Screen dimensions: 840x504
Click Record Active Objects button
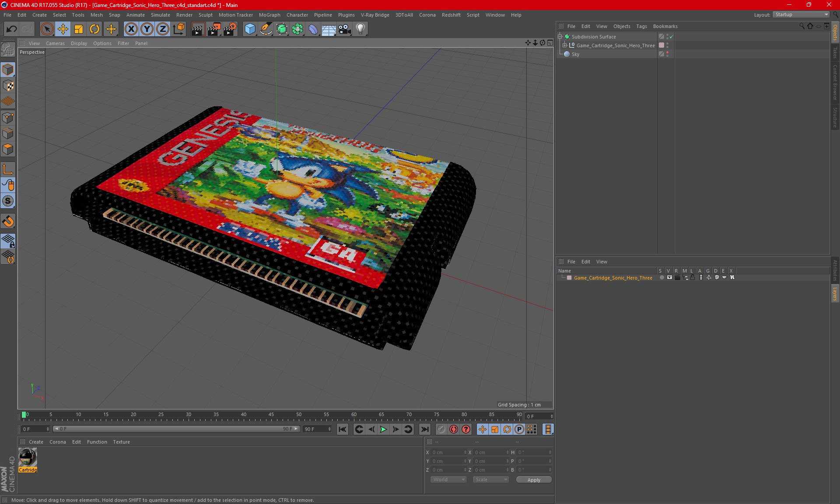[441, 429]
